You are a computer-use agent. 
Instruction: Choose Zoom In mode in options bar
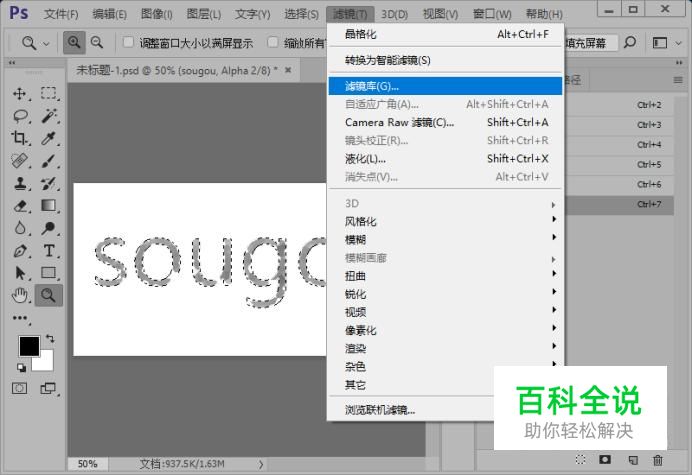pos(74,42)
